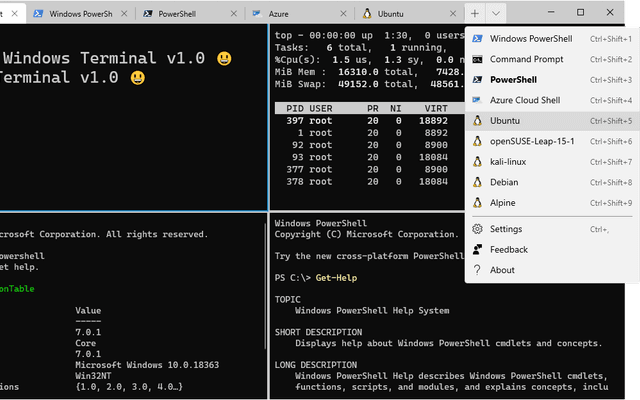Open the About entry in menu
This screenshot has height=400, width=640.
(x=552, y=270)
